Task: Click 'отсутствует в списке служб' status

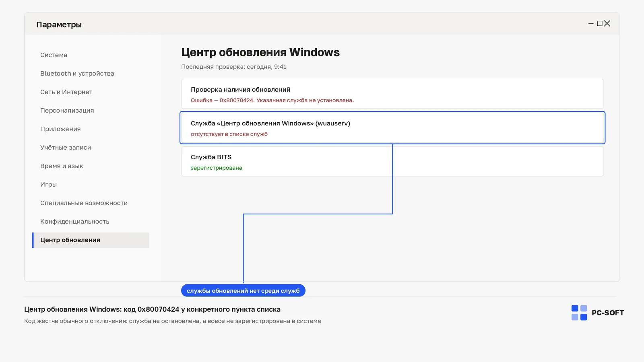Action: [229, 134]
